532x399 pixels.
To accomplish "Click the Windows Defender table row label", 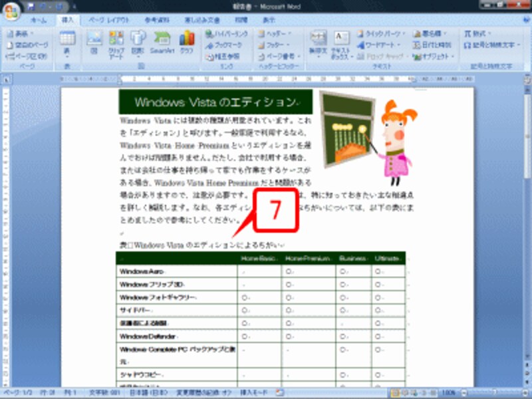I will tap(149, 336).
